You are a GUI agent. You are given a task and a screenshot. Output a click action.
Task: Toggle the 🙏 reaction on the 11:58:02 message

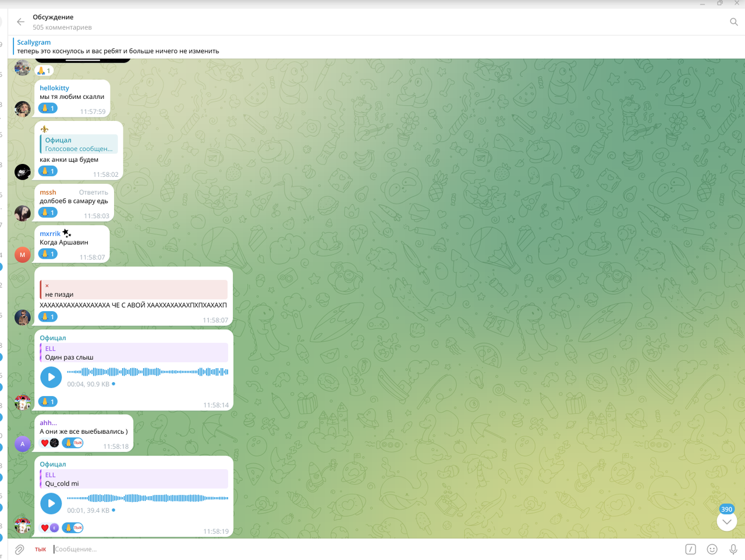tap(48, 171)
